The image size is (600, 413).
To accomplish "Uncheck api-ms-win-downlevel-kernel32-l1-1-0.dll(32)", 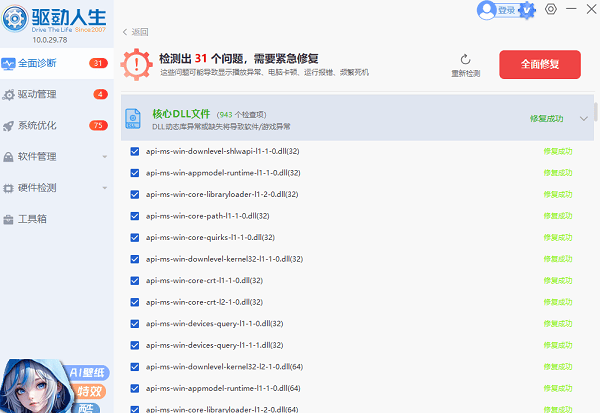I will 135,259.
